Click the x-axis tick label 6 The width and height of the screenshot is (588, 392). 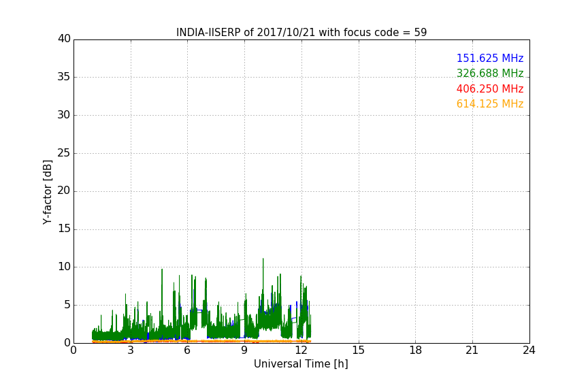(x=188, y=350)
